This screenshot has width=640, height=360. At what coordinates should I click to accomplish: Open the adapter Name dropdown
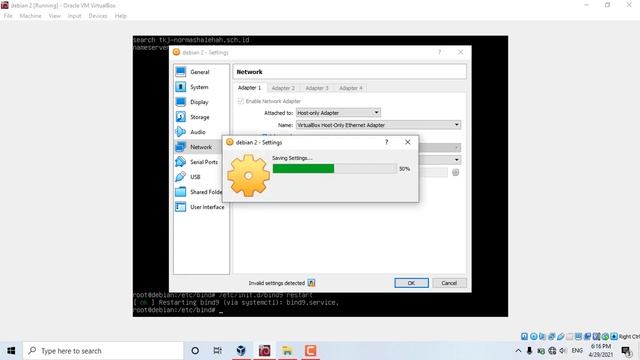click(x=378, y=125)
